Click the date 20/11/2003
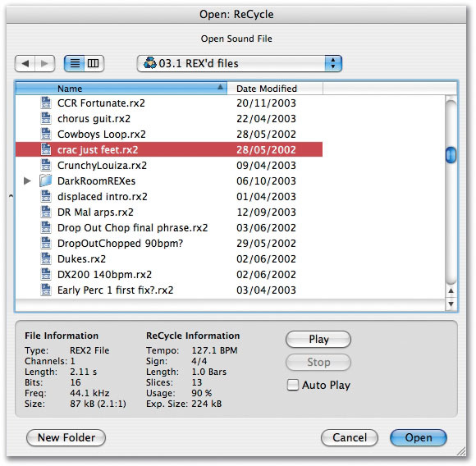The height and width of the screenshot is (466, 476). [x=266, y=103]
